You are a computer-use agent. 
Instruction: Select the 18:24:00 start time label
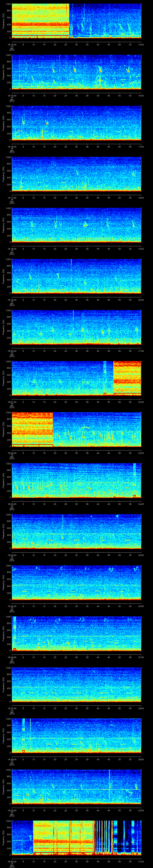pyautogui.click(x=12, y=555)
